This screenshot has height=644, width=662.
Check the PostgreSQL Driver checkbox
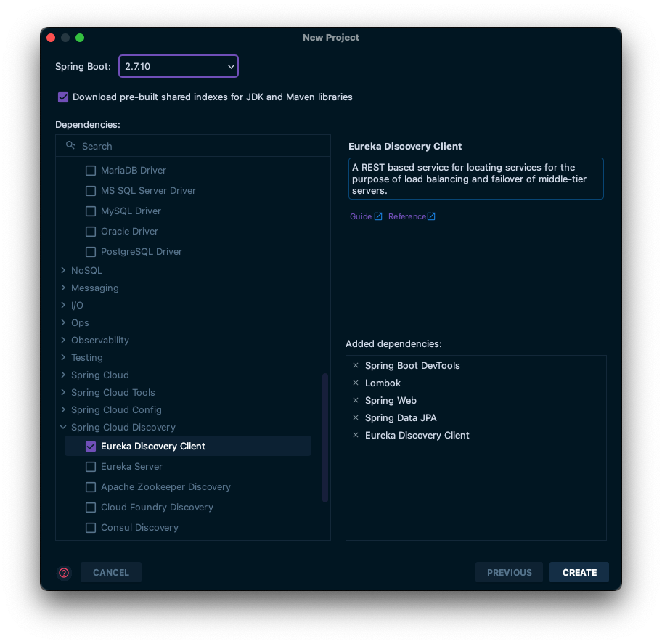click(x=91, y=252)
